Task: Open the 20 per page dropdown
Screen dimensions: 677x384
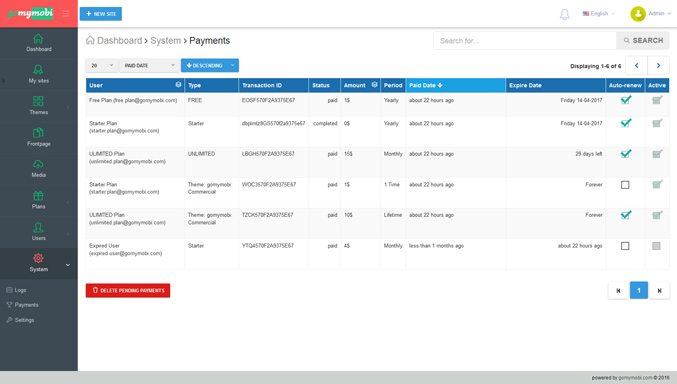Action: 101,66
